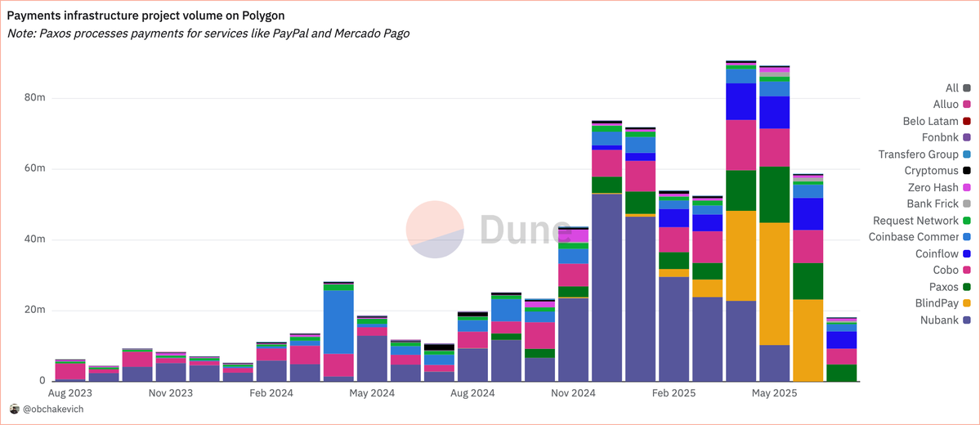Toggle the Cobo legend label

[946, 270]
